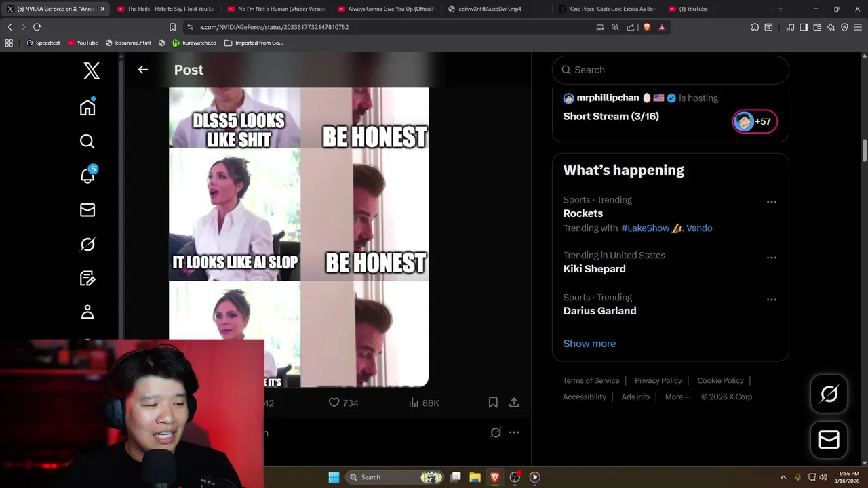Open Ads info footer link
The image size is (868, 488).
tap(635, 397)
